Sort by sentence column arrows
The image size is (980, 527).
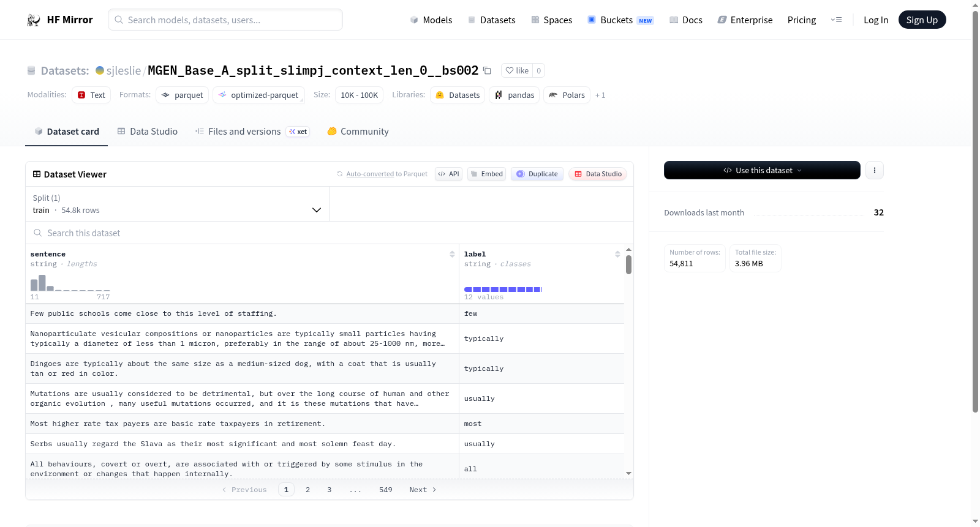pyautogui.click(x=452, y=254)
